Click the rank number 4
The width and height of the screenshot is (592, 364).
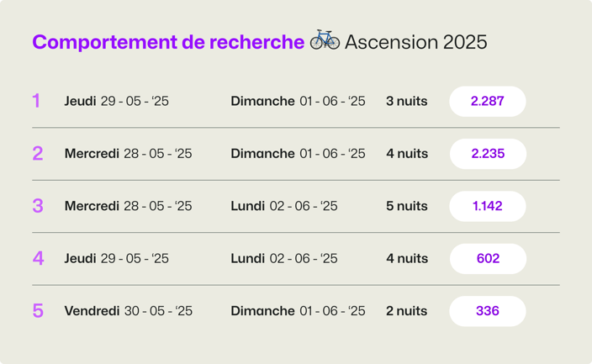(38, 259)
